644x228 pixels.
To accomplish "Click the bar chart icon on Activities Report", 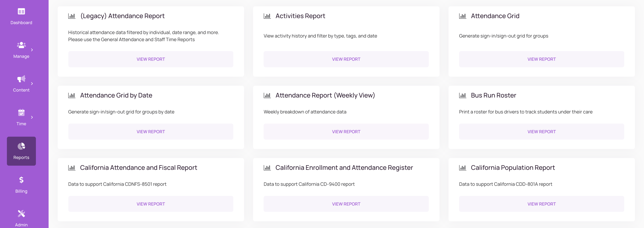I will [x=267, y=16].
